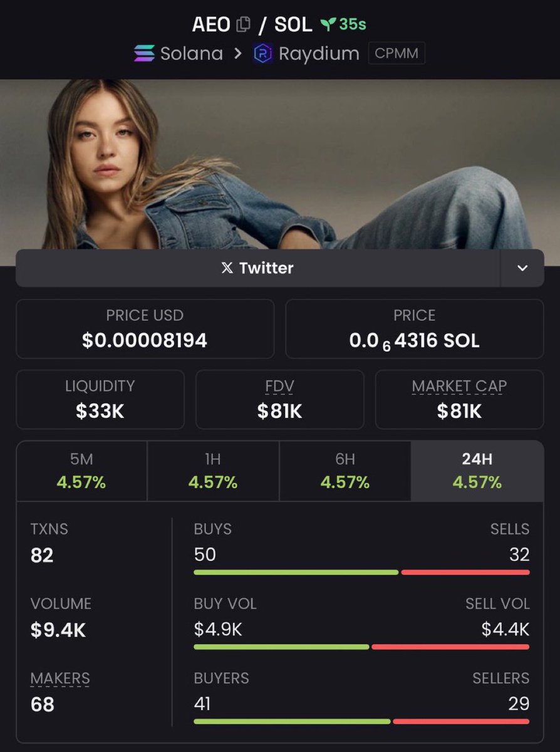Click the Solana chain logo
Screen dimensions: 560x752
pyautogui.click(x=144, y=53)
